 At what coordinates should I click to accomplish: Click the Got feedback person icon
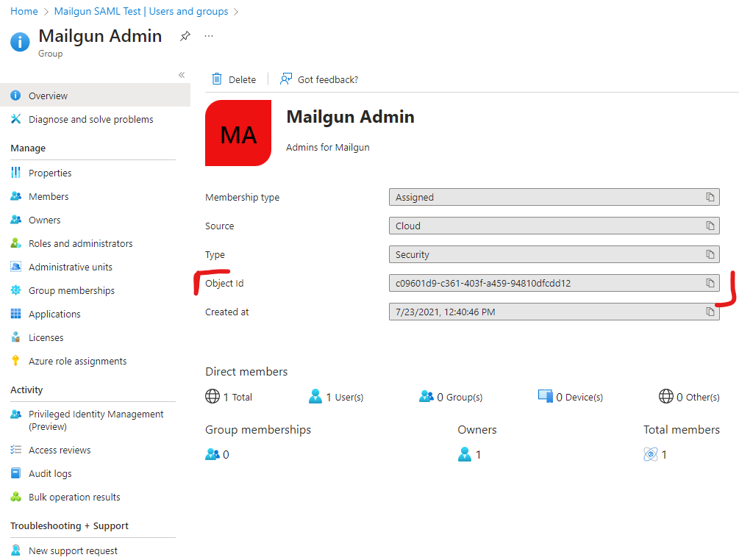point(285,79)
